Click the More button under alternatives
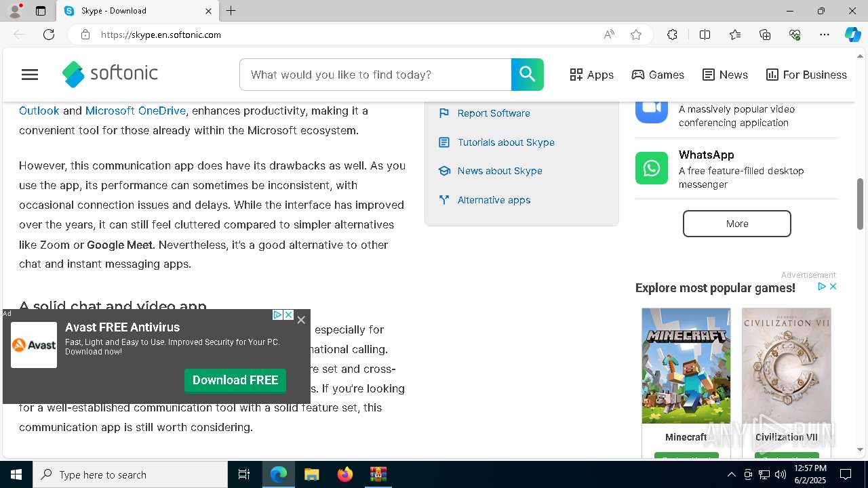Screen dimensions: 868x488 tap(737, 224)
